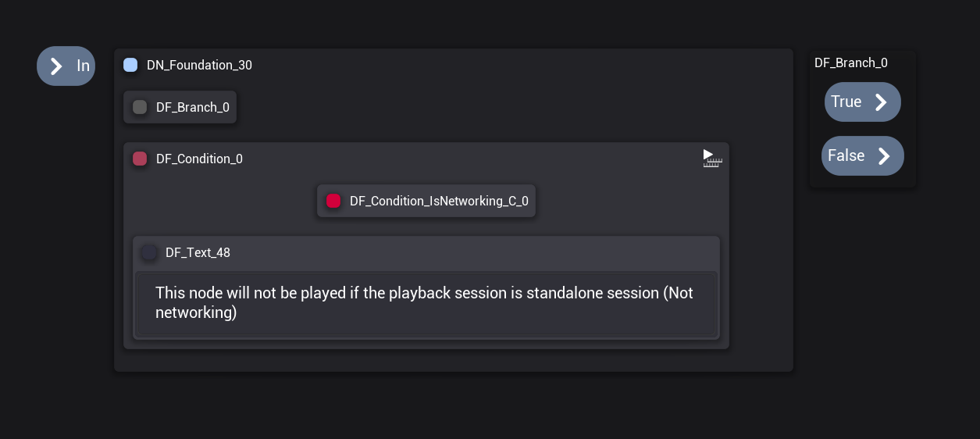The width and height of the screenshot is (980, 439).
Task: Click the DF_Text_48 fragment title
Action: (x=198, y=253)
